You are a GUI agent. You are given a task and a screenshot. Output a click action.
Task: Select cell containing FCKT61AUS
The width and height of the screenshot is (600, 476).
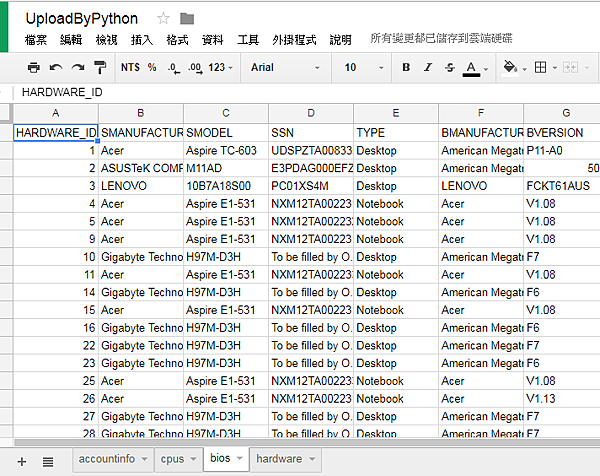pyautogui.click(x=562, y=186)
